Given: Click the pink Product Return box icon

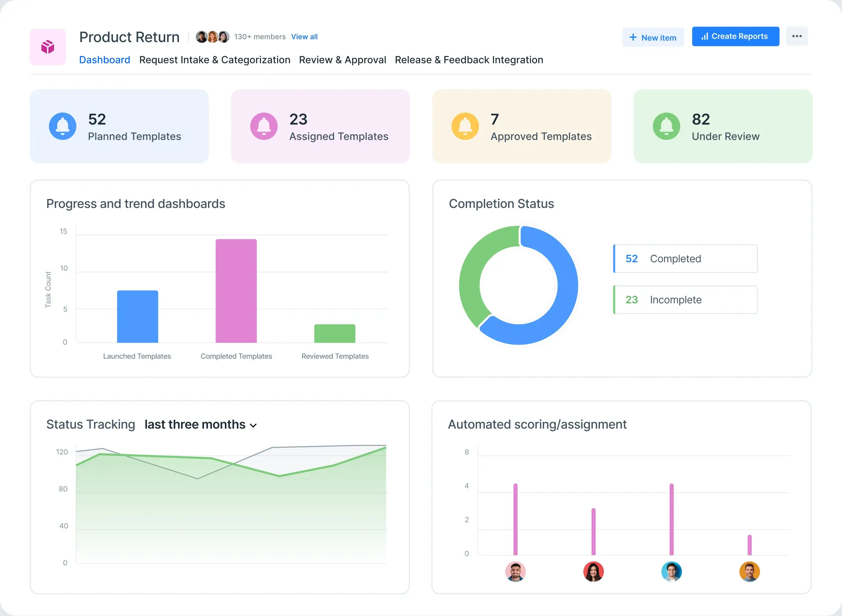Looking at the screenshot, I should pos(48,47).
